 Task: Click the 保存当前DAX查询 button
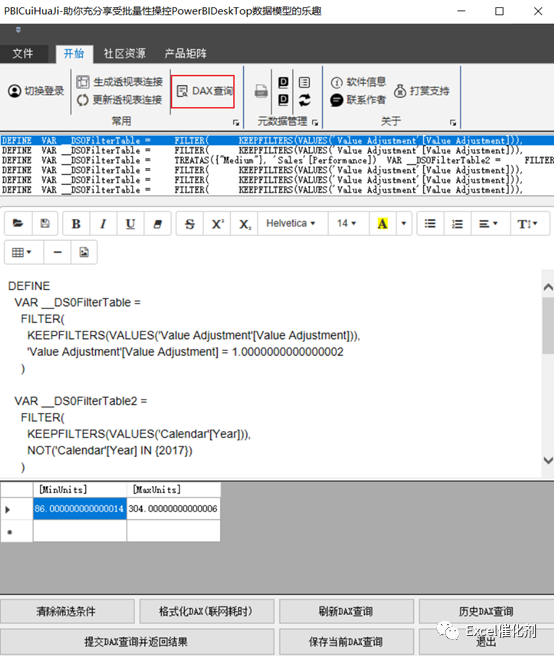tap(346, 641)
